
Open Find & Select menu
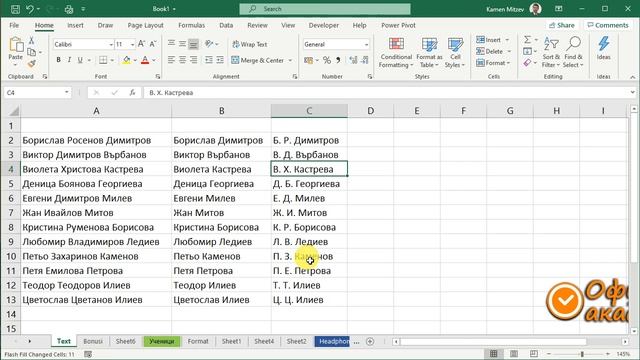[x=573, y=53]
